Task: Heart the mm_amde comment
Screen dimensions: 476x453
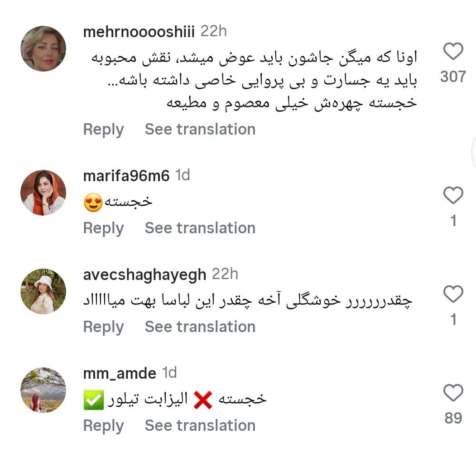Action: (453, 393)
